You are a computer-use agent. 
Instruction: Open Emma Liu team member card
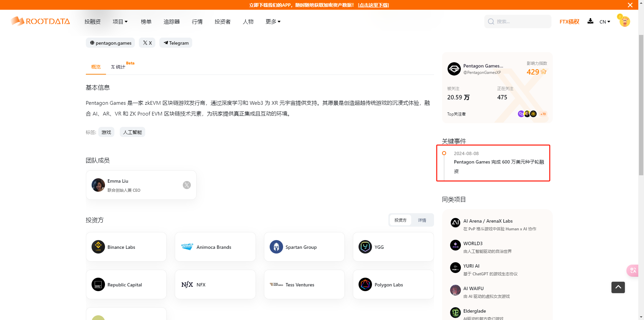141,185
